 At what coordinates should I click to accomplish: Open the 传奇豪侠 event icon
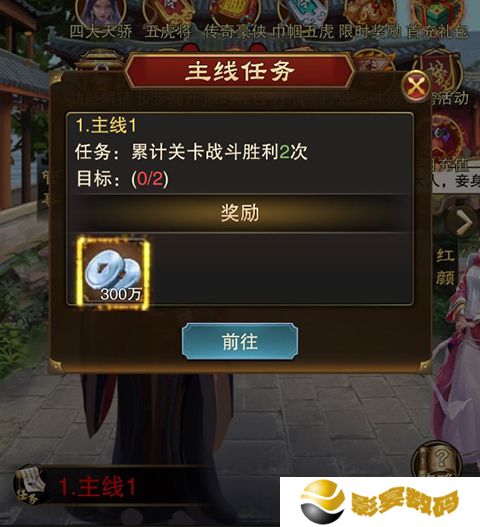pos(235,18)
